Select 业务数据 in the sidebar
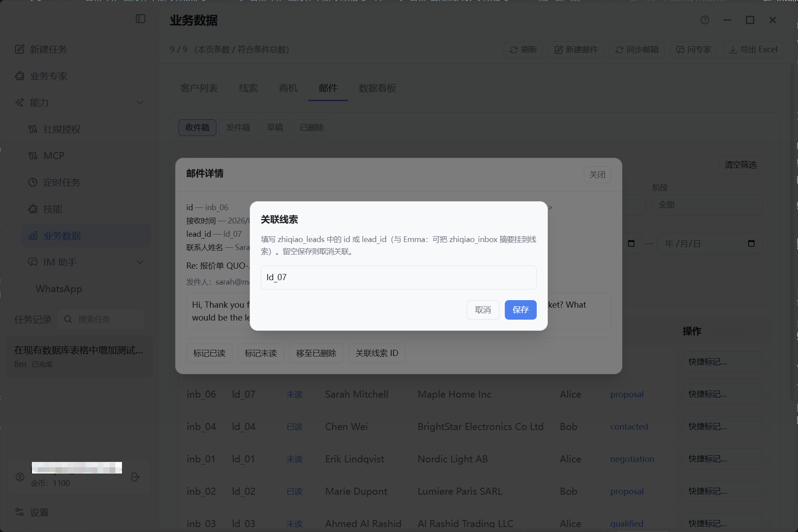 (x=86, y=235)
